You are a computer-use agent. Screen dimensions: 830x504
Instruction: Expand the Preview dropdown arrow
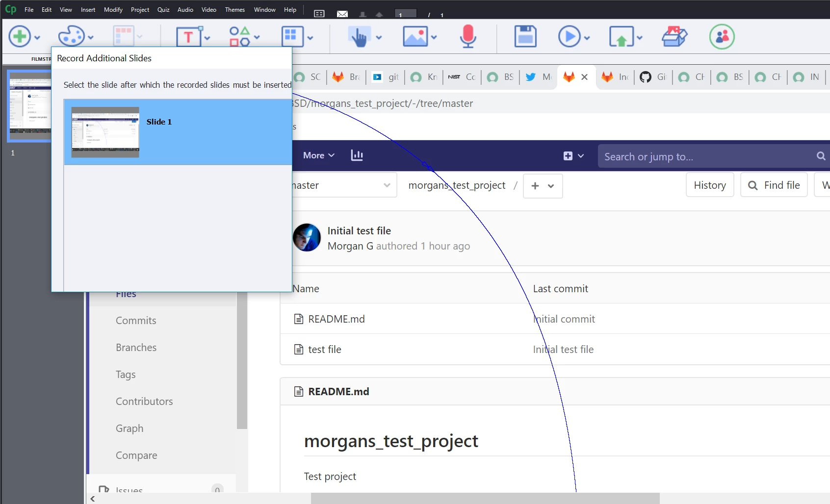tap(587, 38)
